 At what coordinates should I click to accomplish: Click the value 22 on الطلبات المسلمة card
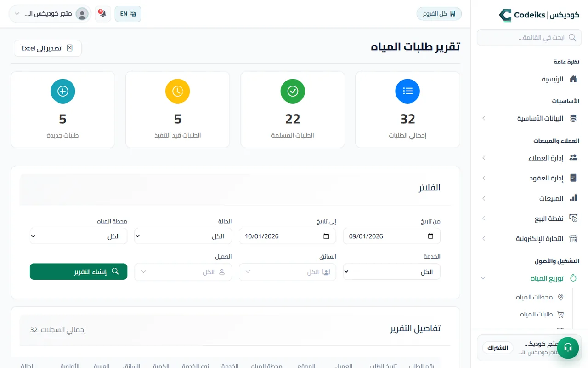tap(293, 119)
